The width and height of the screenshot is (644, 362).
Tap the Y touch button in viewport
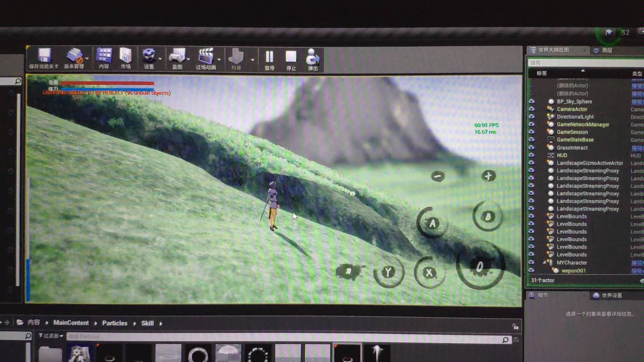click(388, 272)
